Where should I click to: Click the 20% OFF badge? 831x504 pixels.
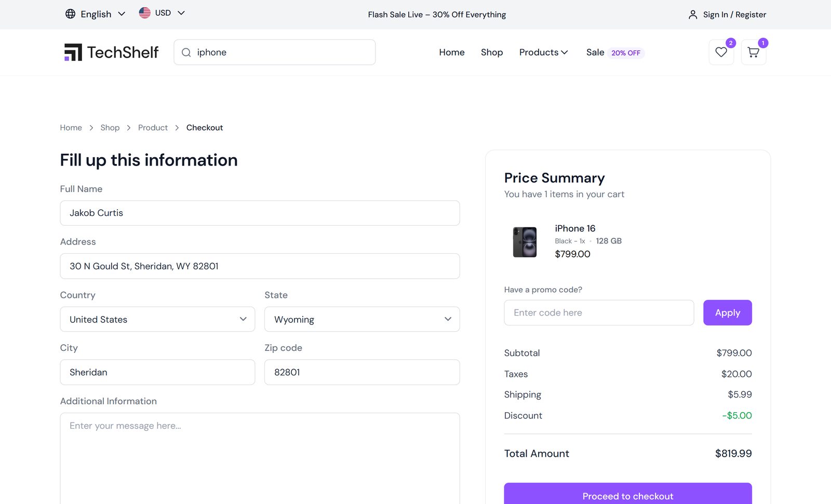tap(626, 53)
